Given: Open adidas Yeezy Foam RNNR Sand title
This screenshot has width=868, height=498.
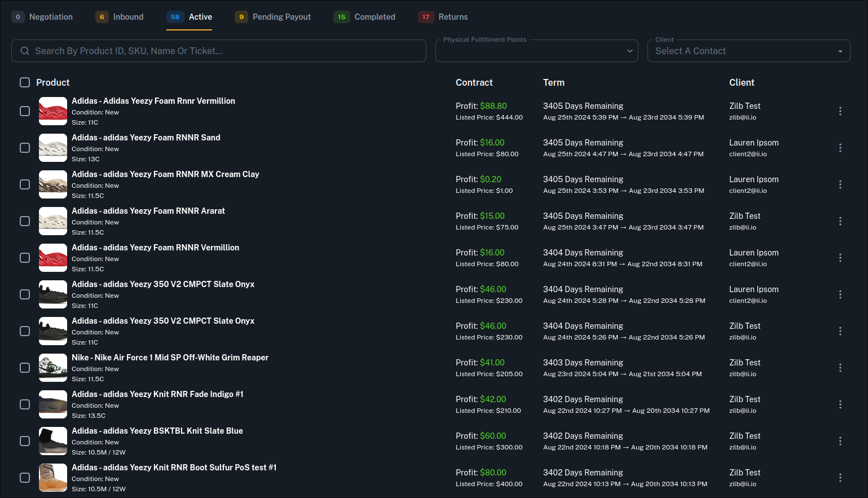Looking at the screenshot, I should (x=146, y=138).
